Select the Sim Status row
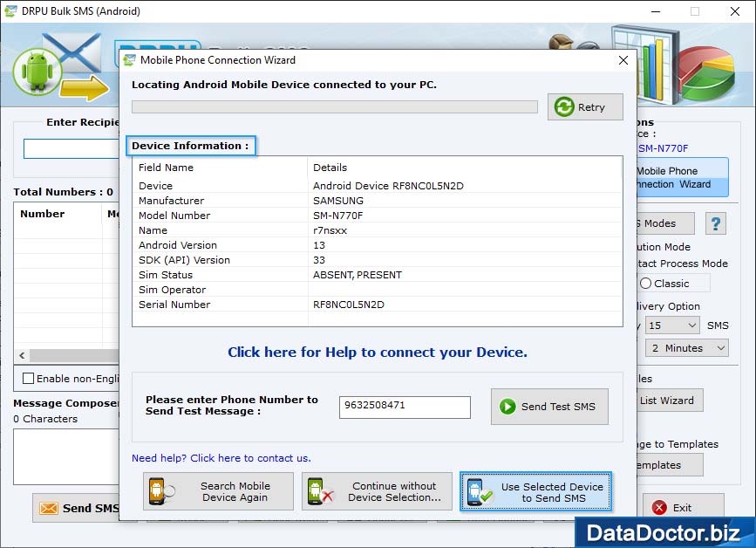756x548 pixels. pyautogui.click(x=377, y=275)
